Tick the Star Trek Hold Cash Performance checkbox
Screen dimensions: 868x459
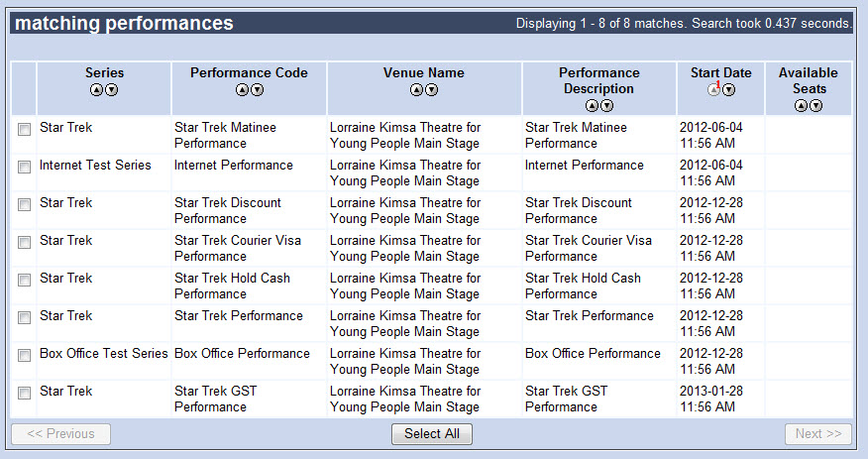click(x=25, y=281)
